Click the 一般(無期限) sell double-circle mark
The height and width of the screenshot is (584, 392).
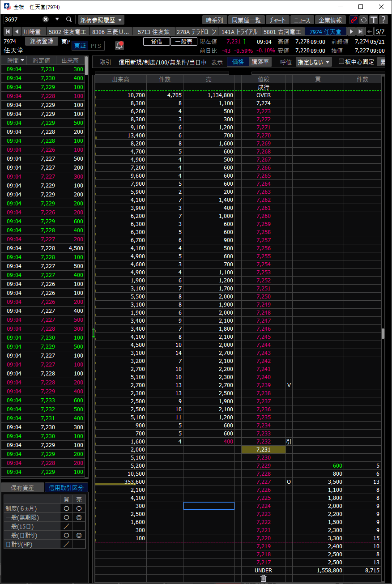click(x=79, y=517)
